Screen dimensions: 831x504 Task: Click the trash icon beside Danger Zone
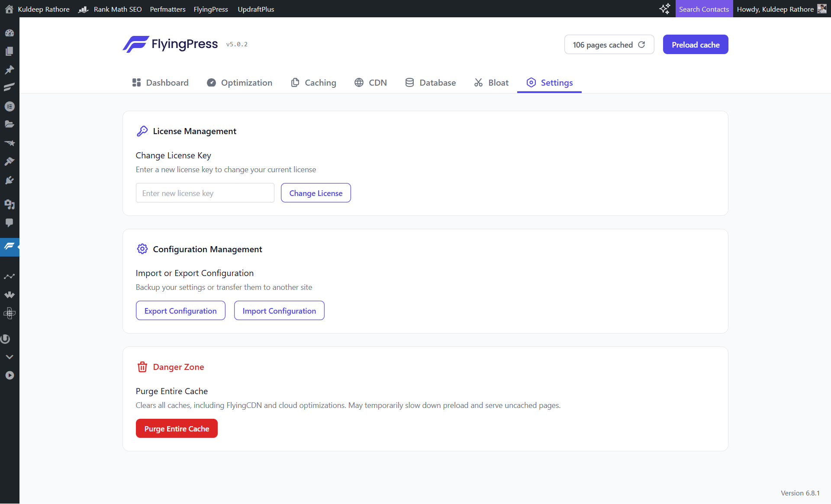[142, 367]
